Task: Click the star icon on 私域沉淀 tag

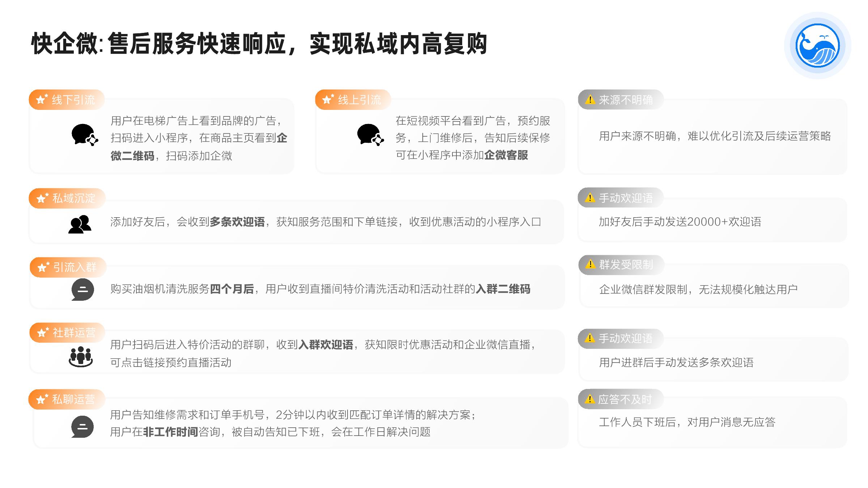Action: point(42,198)
